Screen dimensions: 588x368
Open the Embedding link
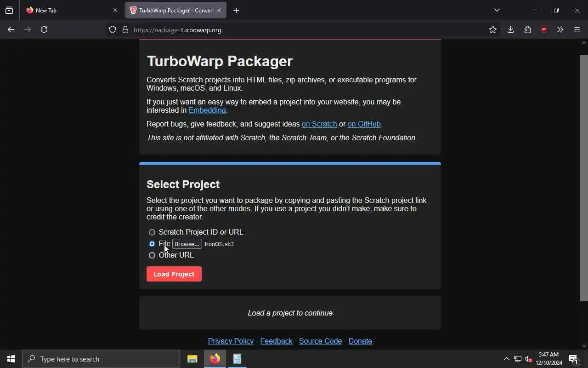coord(207,110)
